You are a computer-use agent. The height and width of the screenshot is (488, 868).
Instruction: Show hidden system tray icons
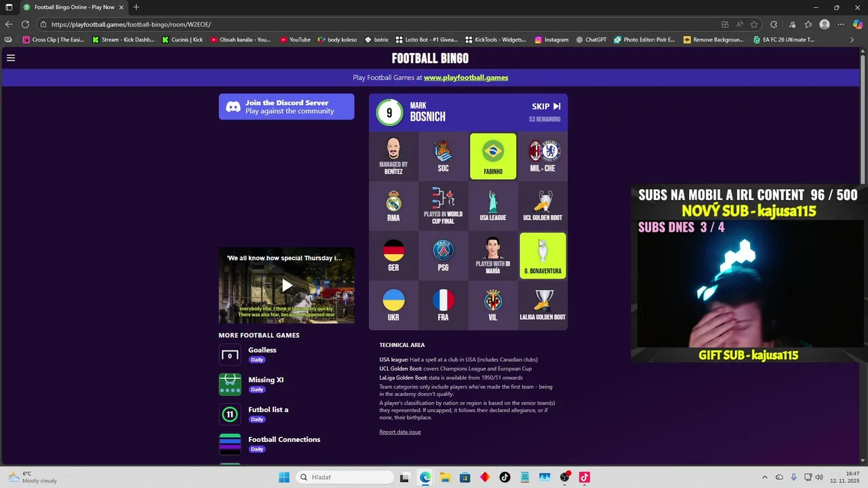[x=765, y=477]
